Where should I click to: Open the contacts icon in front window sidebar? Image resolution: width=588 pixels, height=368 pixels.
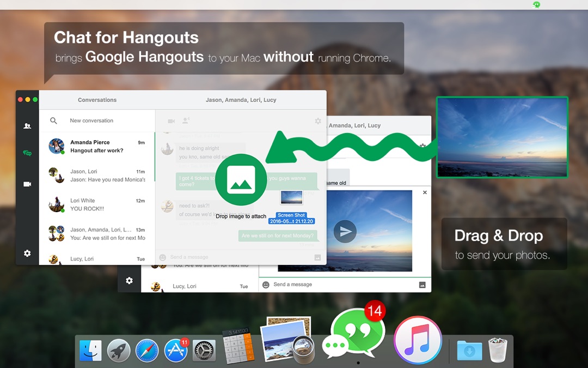point(27,126)
